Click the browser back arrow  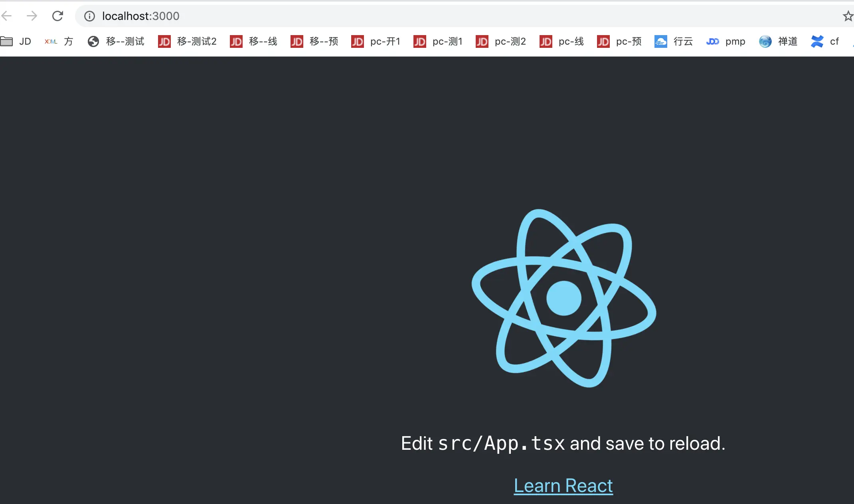click(7, 16)
